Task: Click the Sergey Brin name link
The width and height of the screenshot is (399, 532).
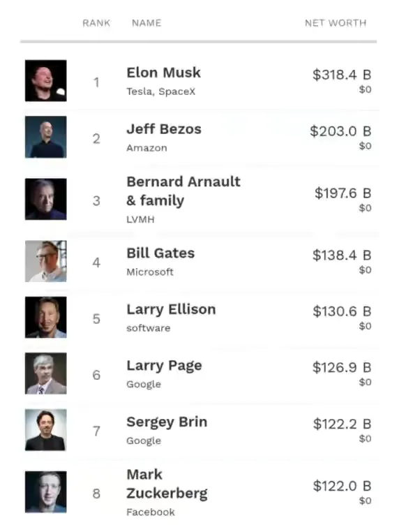Action: 167,422
